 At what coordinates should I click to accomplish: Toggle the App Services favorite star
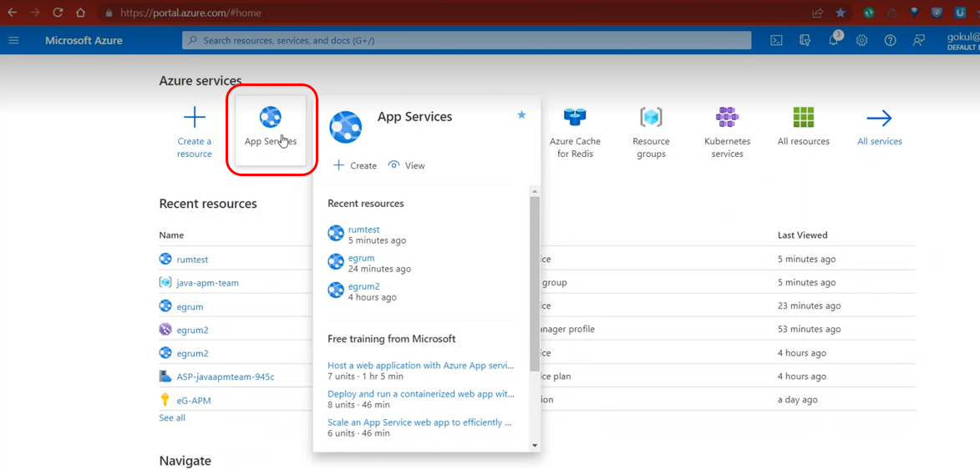point(522,115)
